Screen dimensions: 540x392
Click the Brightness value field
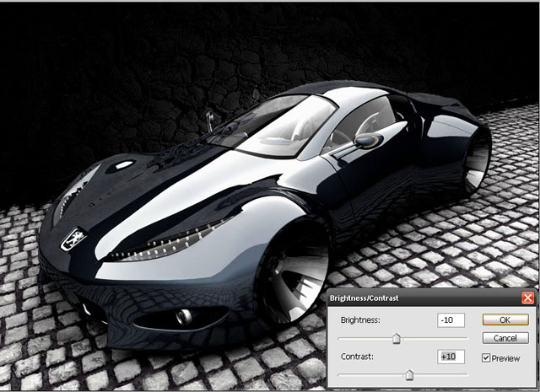click(x=451, y=320)
